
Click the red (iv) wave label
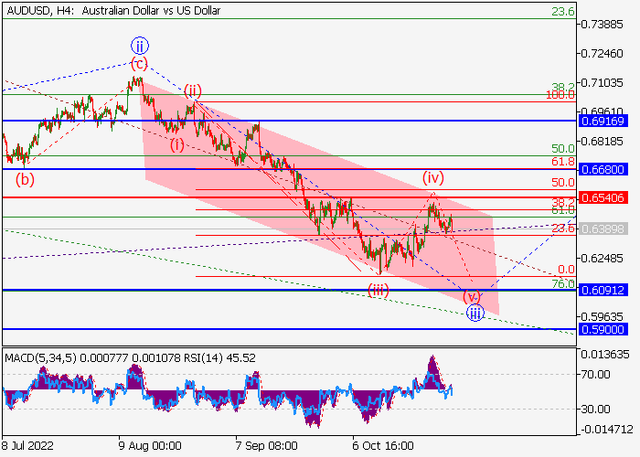432,177
